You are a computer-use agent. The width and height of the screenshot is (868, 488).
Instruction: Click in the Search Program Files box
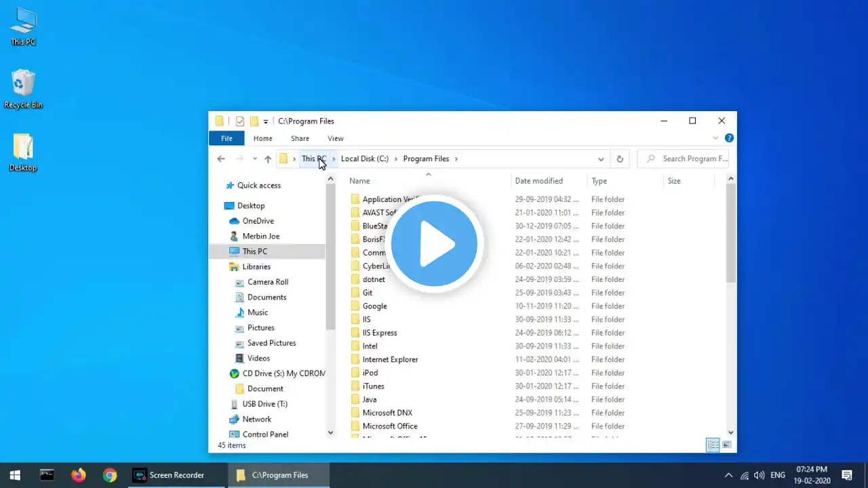pyautogui.click(x=685, y=159)
